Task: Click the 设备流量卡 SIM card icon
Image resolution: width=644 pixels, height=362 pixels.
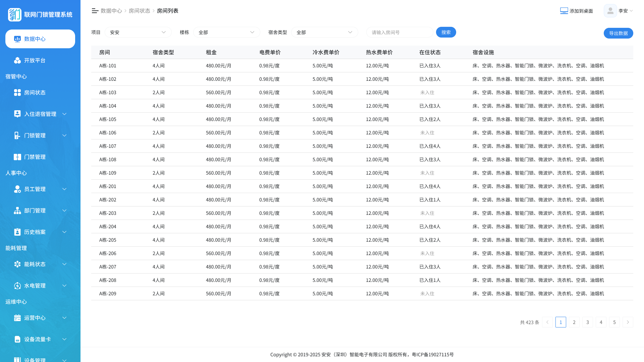Action: [17, 339]
